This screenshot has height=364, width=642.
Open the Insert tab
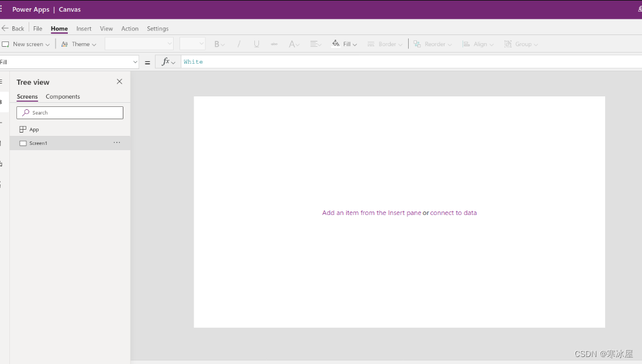84,28
